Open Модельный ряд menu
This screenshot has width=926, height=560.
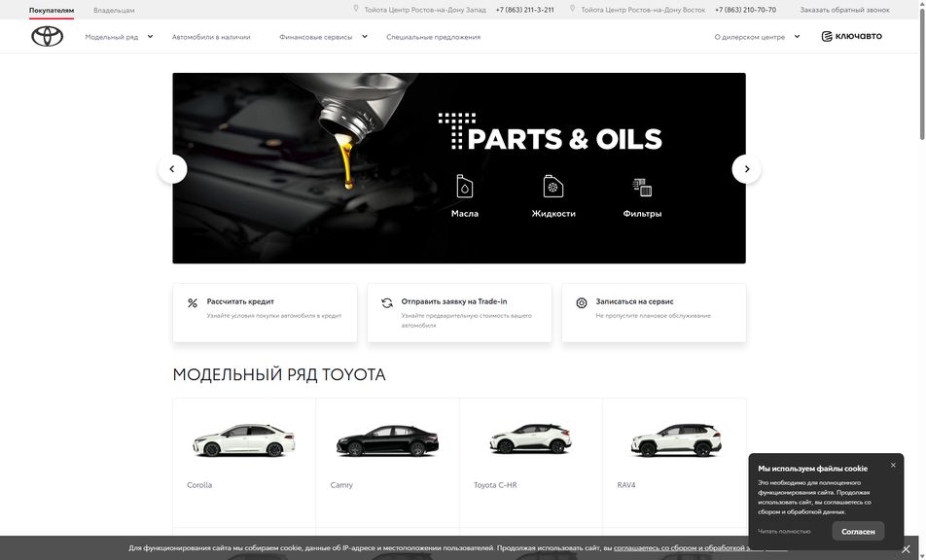pyautogui.click(x=112, y=37)
